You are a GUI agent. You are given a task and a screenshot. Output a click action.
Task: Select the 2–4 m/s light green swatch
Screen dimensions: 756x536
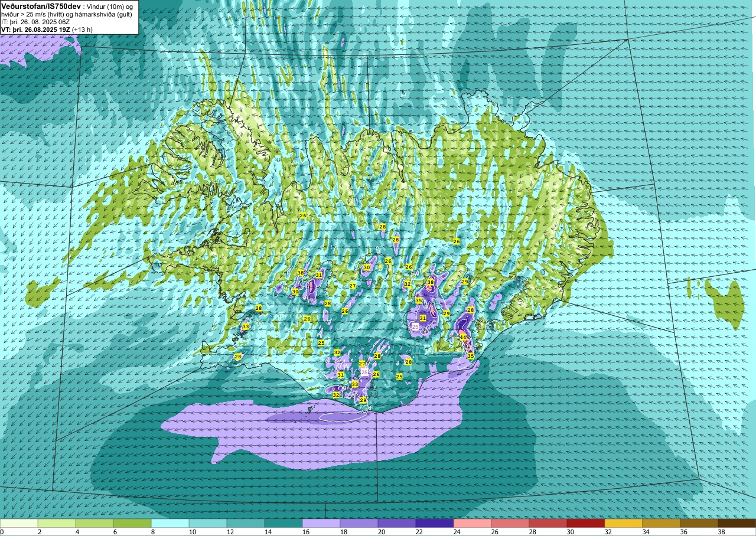click(x=57, y=523)
